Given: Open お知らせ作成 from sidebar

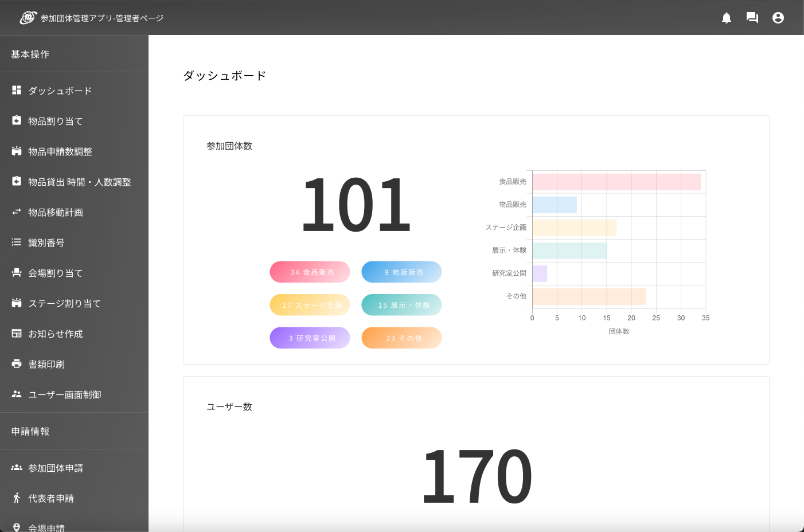Looking at the screenshot, I should [56, 334].
